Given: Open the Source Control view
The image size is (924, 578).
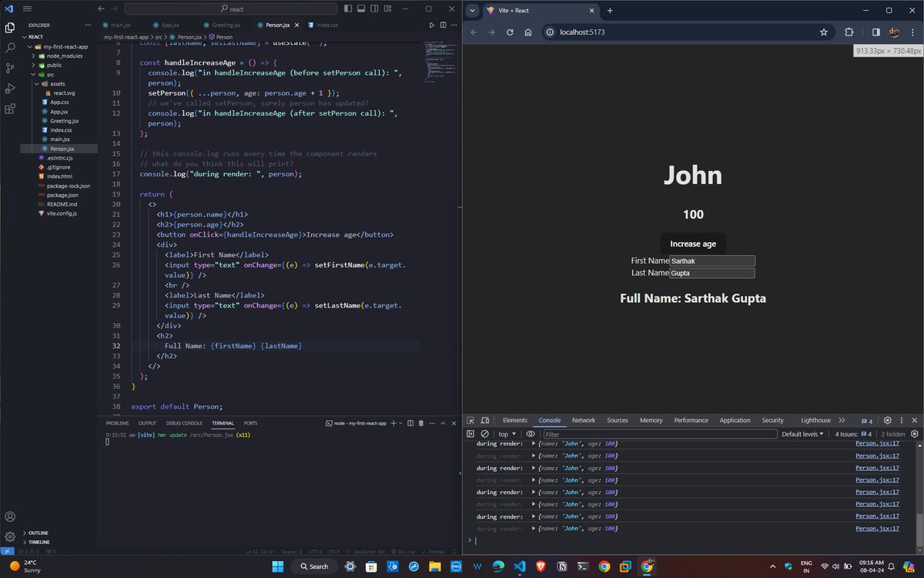Looking at the screenshot, I should (10, 68).
